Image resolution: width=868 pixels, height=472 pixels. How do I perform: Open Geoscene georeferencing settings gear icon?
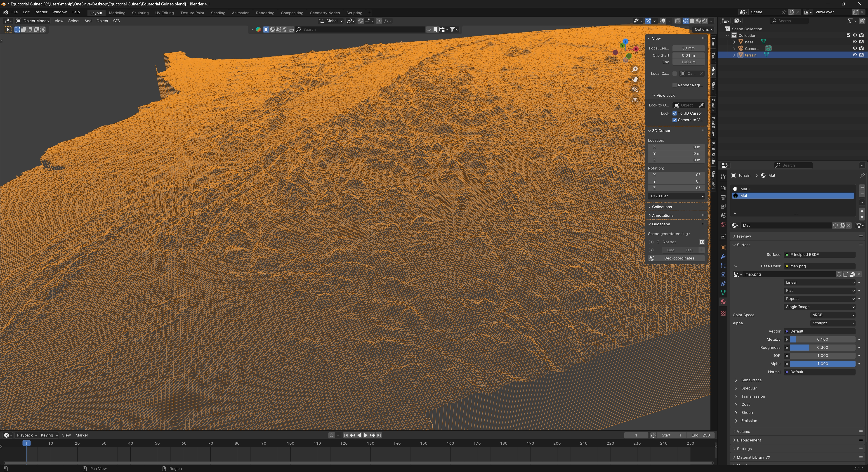[x=702, y=242]
